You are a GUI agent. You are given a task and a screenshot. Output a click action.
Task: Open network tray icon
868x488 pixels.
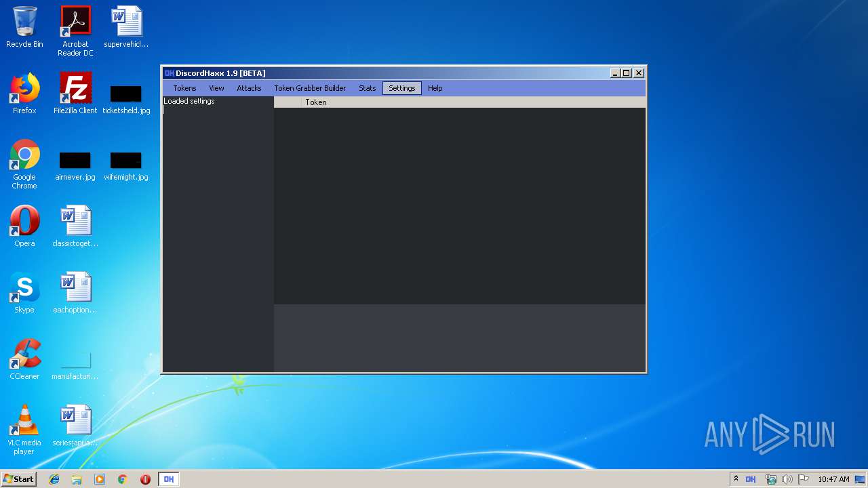click(x=770, y=479)
